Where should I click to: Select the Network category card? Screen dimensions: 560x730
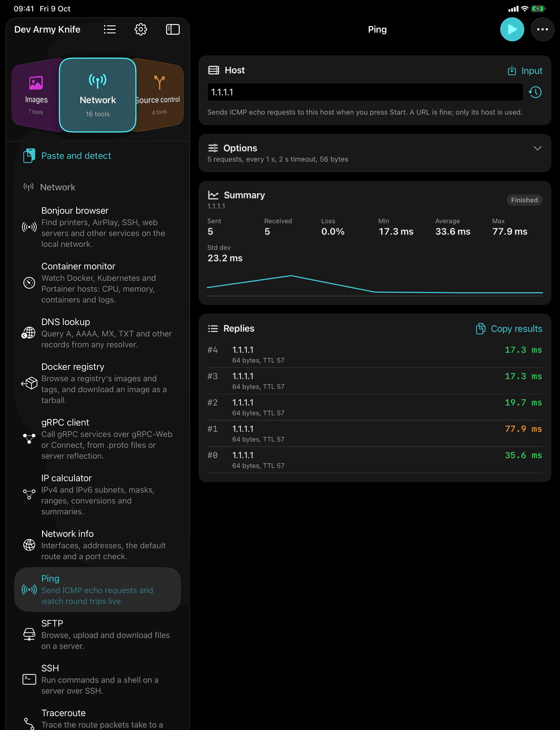tap(98, 95)
